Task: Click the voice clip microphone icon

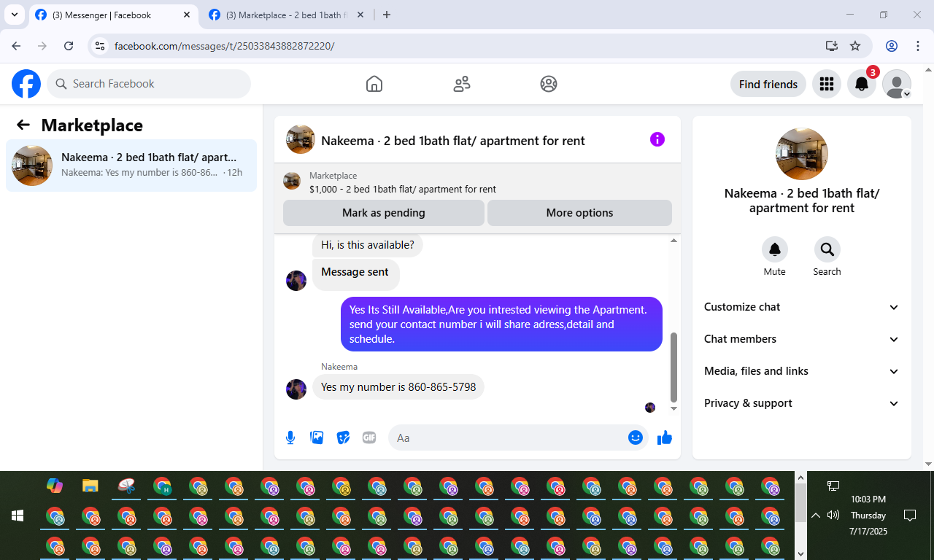Action: click(290, 437)
